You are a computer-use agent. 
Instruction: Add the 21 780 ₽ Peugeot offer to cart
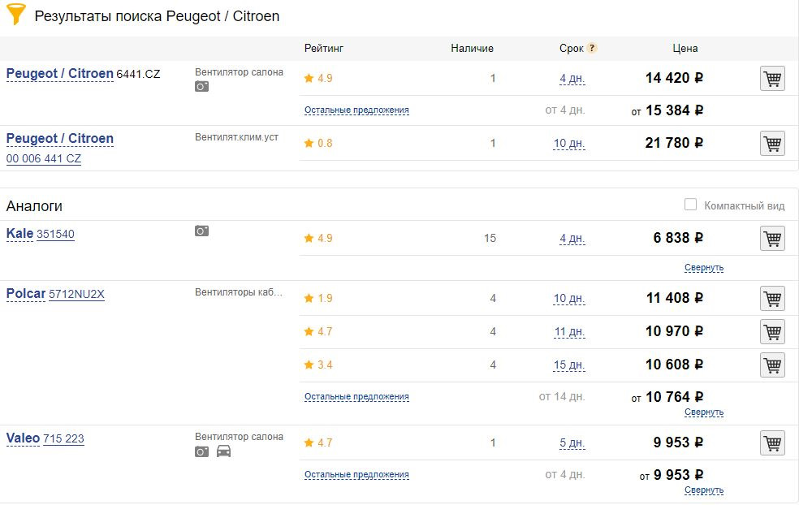pos(772,144)
